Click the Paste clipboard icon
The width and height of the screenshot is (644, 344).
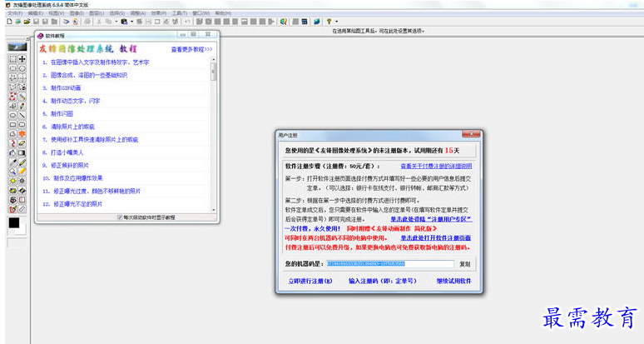point(125,22)
